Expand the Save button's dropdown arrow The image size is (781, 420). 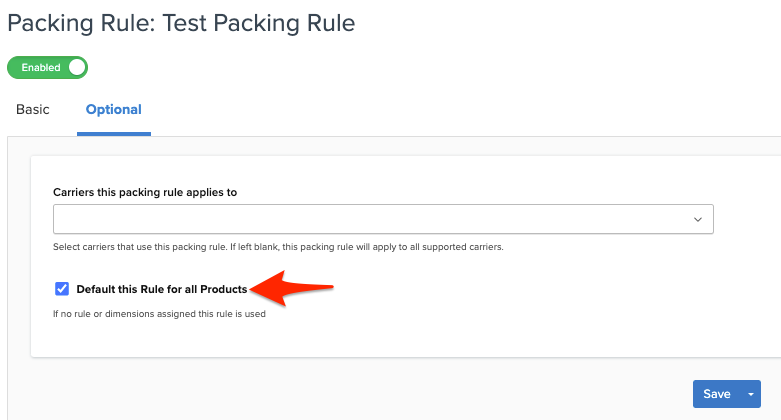tap(750, 394)
